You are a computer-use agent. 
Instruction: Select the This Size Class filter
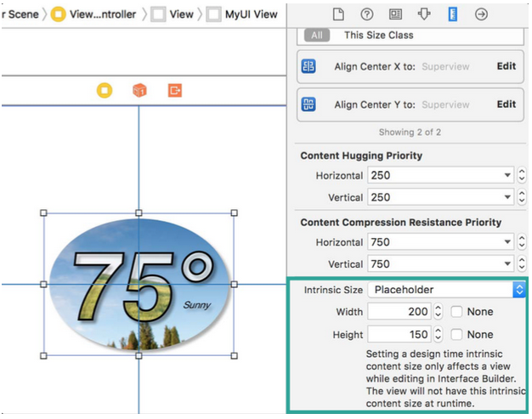click(x=379, y=36)
